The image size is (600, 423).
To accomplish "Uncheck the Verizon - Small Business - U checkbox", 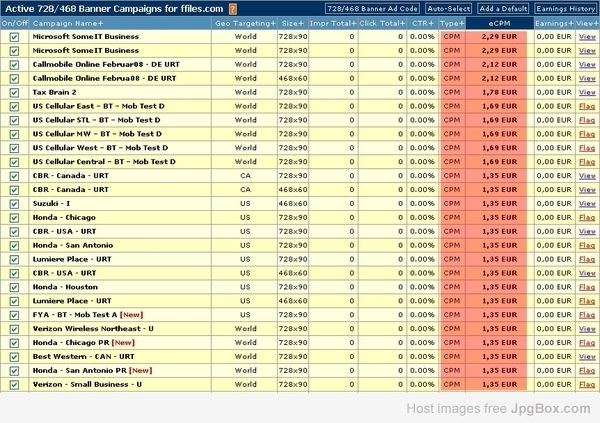I will click(14, 384).
